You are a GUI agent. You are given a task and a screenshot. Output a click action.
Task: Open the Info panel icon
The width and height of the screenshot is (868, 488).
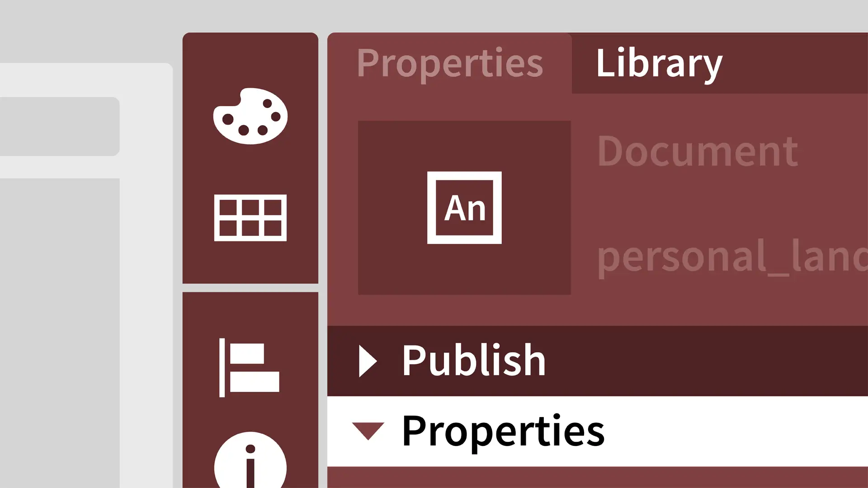pos(250,460)
